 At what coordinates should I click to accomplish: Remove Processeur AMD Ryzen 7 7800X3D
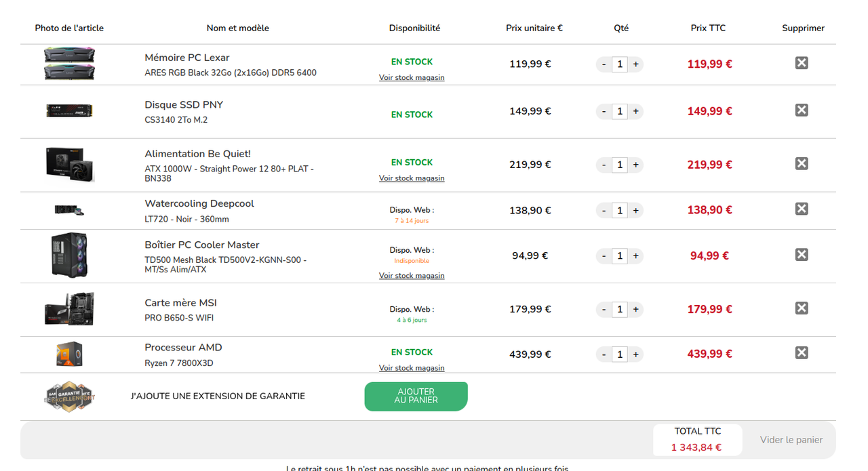click(x=802, y=352)
